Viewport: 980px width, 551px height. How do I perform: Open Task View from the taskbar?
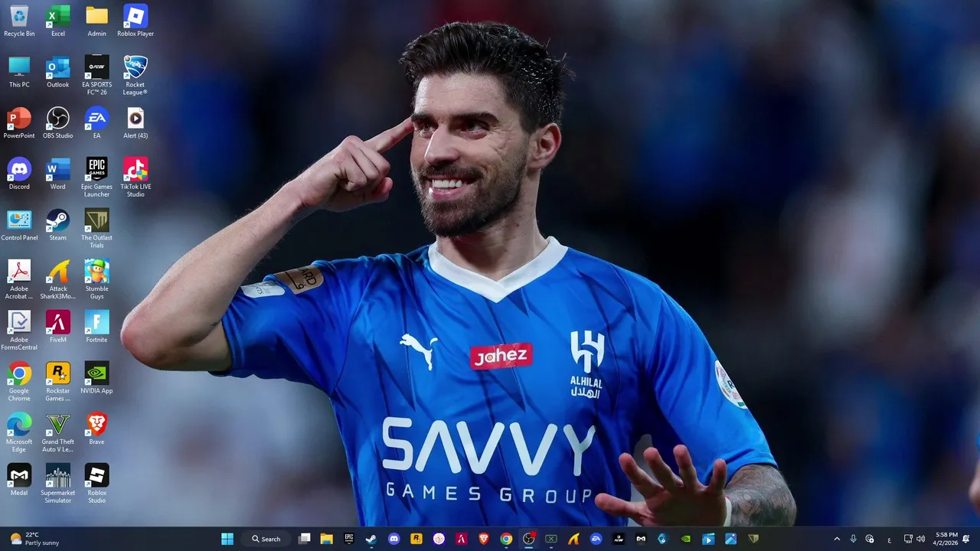(304, 539)
